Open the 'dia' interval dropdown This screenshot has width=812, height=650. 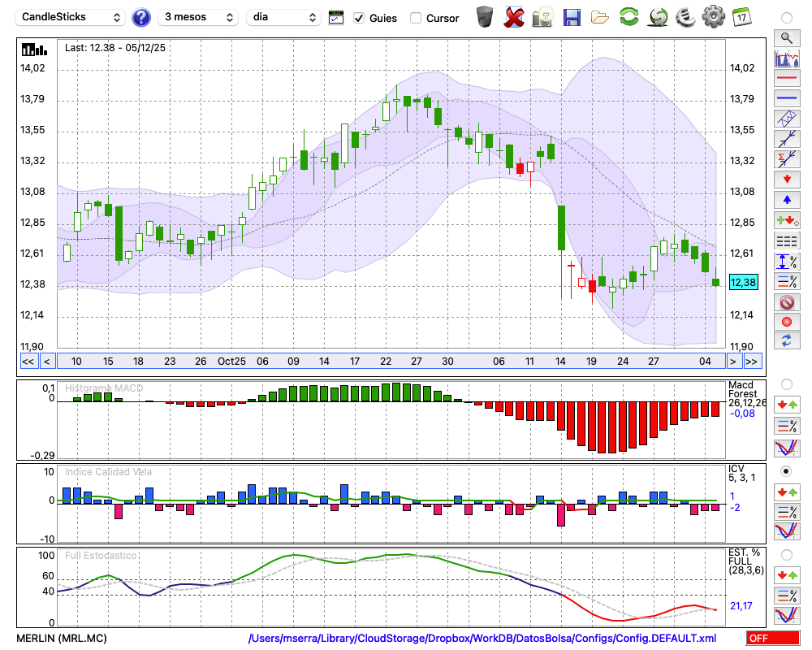click(283, 17)
